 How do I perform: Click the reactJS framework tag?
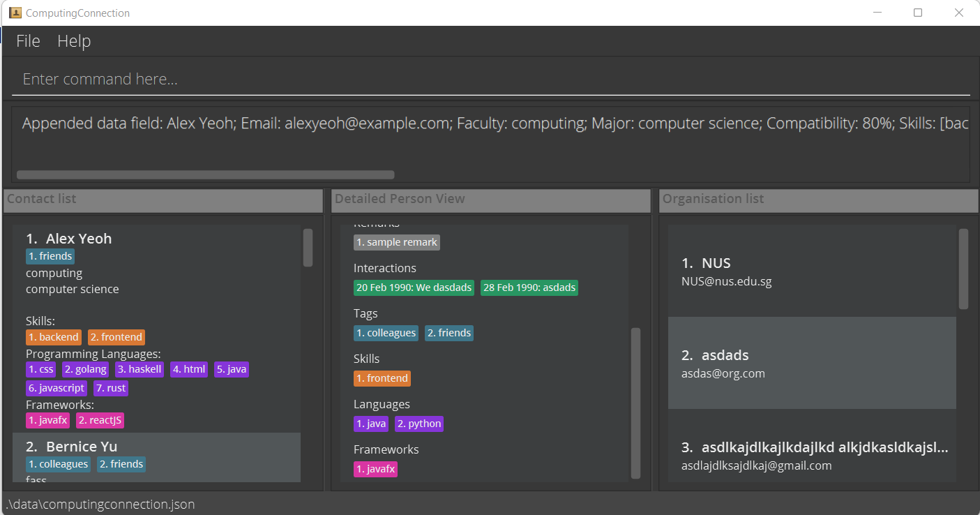point(100,420)
